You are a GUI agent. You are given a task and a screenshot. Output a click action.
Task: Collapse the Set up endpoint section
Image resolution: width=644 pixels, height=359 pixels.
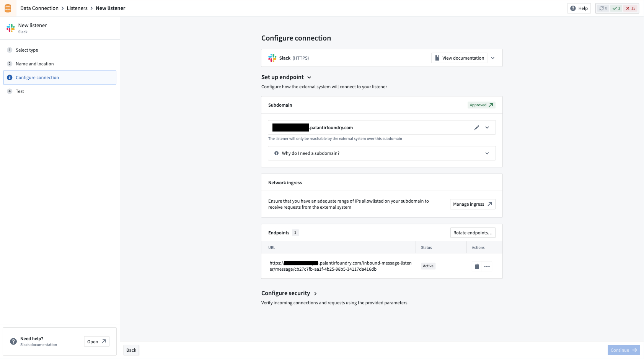click(x=309, y=77)
